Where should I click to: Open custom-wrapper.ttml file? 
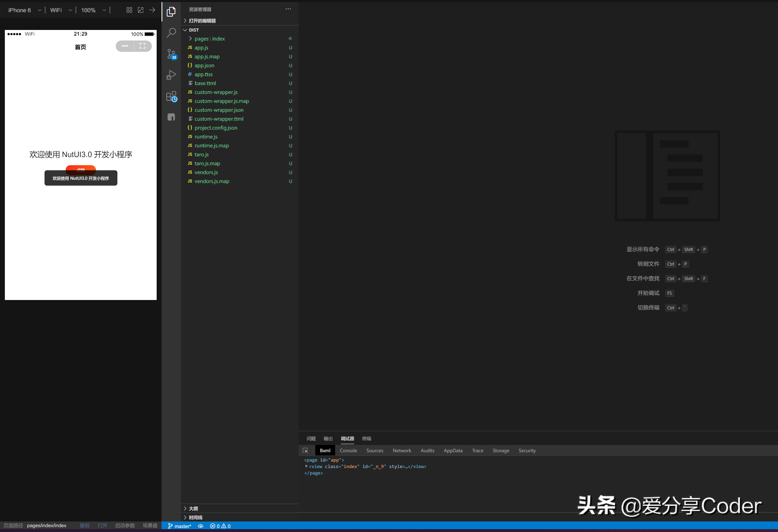tap(240, 119)
